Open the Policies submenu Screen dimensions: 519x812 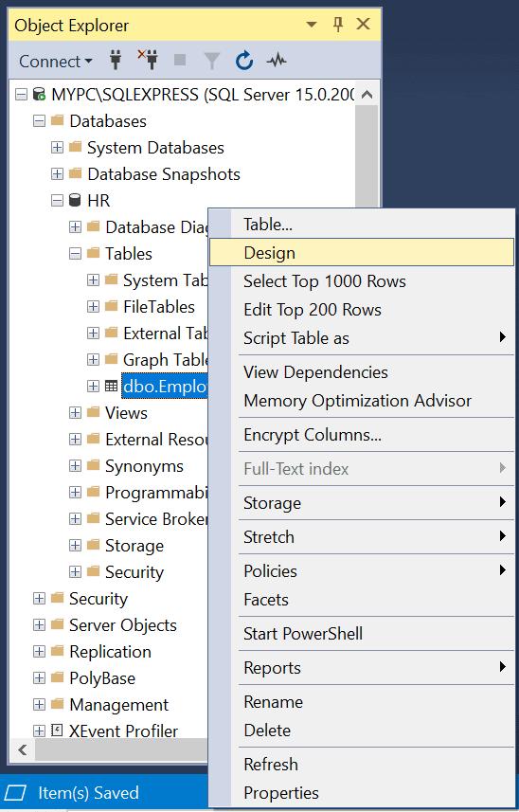click(x=362, y=571)
